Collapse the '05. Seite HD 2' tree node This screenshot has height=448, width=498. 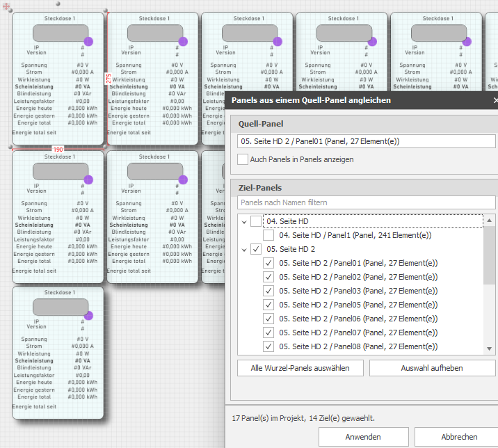244,250
